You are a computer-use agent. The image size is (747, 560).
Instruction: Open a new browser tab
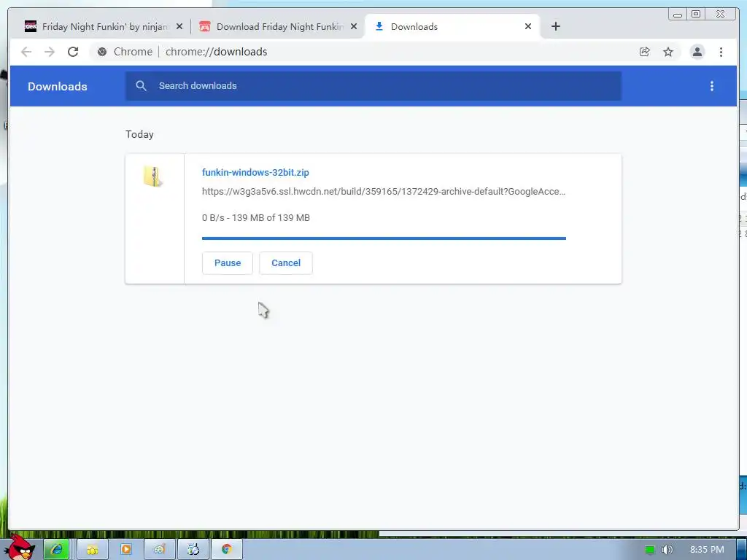(x=555, y=27)
